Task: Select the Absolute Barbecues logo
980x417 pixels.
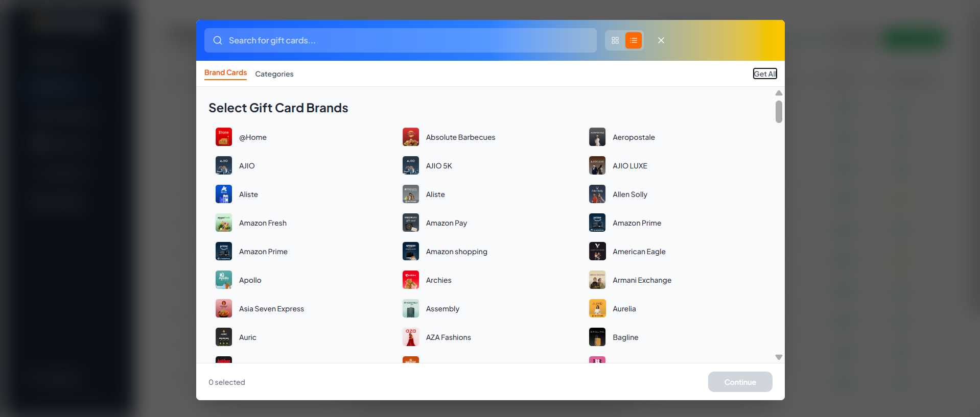Action: point(411,137)
